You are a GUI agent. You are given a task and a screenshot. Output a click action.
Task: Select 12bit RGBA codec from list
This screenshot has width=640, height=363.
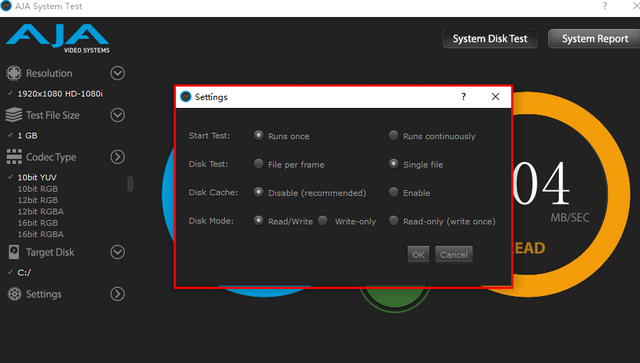[x=40, y=212]
